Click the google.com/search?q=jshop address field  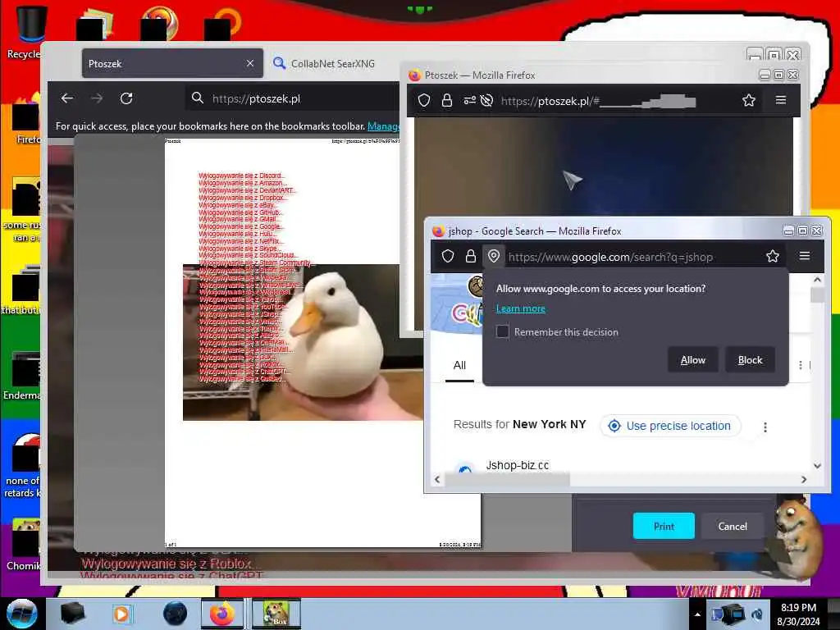pyautogui.click(x=610, y=257)
